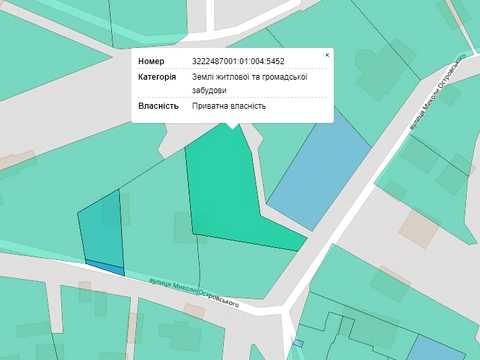Select the large blue parcel by the road
The height and width of the screenshot is (360, 480).
click(x=318, y=173)
